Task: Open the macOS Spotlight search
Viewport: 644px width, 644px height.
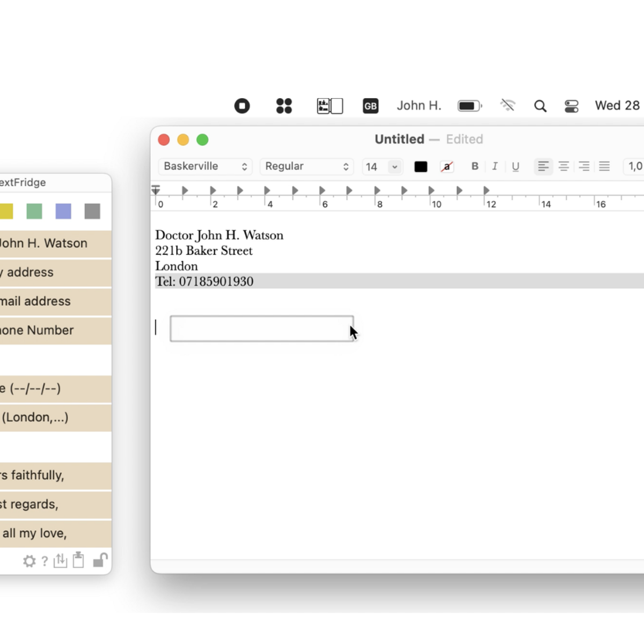Action: click(x=540, y=105)
